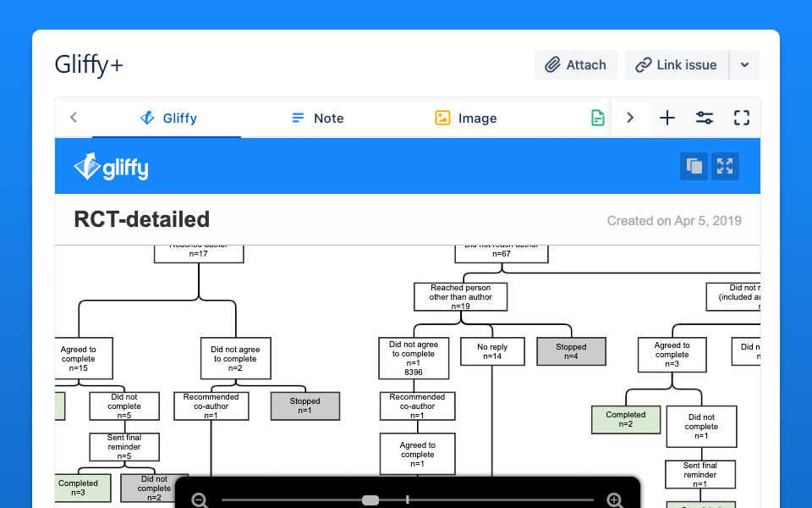812x508 pixels.
Task: Select the 'Agreed to complete n=1' box
Action: pos(417,454)
